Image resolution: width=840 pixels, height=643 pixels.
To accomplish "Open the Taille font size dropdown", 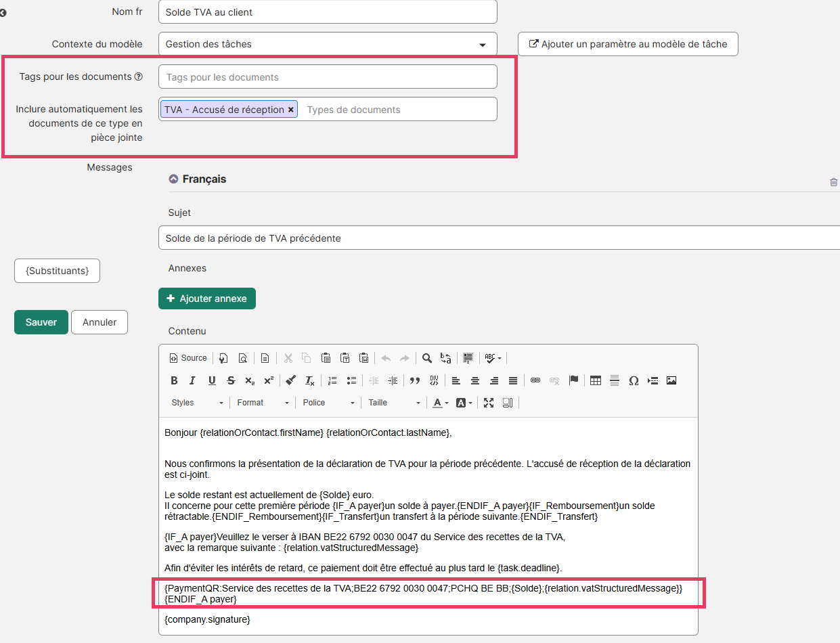I will click(x=394, y=403).
